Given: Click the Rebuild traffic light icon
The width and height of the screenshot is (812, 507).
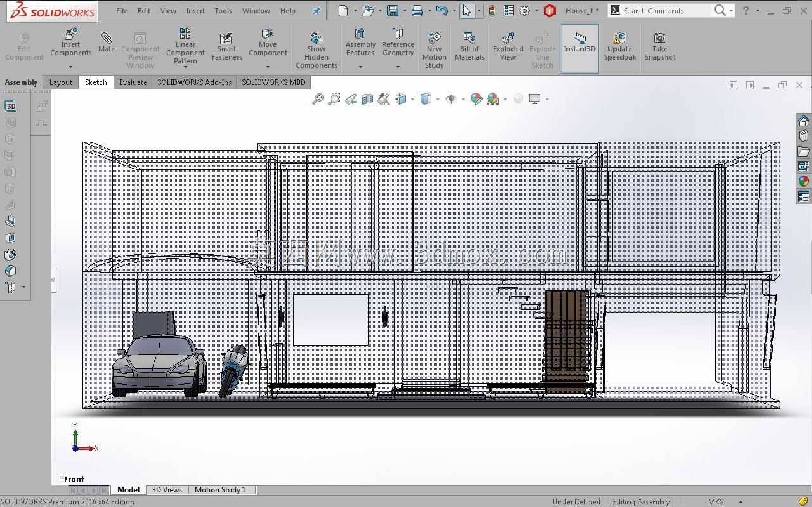Looking at the screenshot, I should click(x=492, y=11).
